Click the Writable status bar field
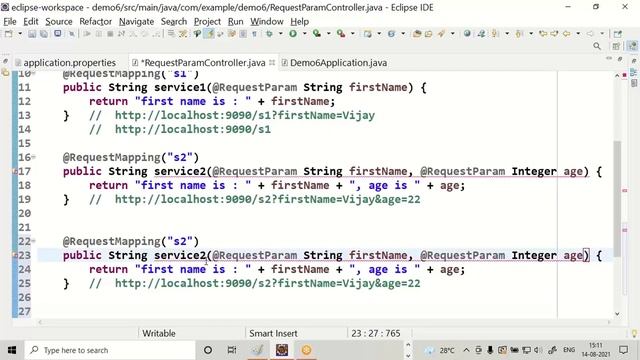The width and height of the screenshot is (640, 360). [x=159, y=333]
